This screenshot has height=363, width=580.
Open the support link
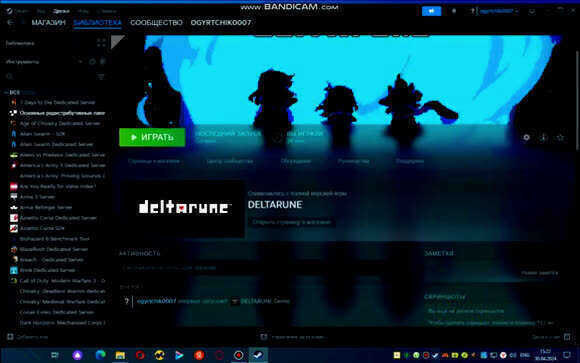tap(409, 161)
